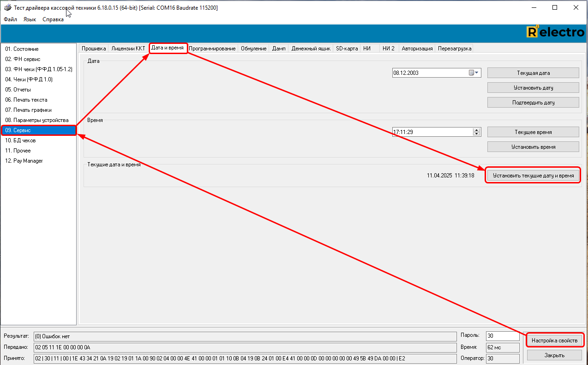Increase time with the spinner up arrow
Viewport: 588px width, 365px height.
(477, 130)
